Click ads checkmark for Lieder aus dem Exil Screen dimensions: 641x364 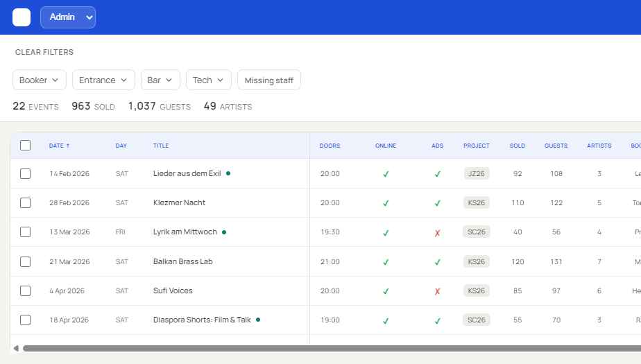[x=438, y=174]
